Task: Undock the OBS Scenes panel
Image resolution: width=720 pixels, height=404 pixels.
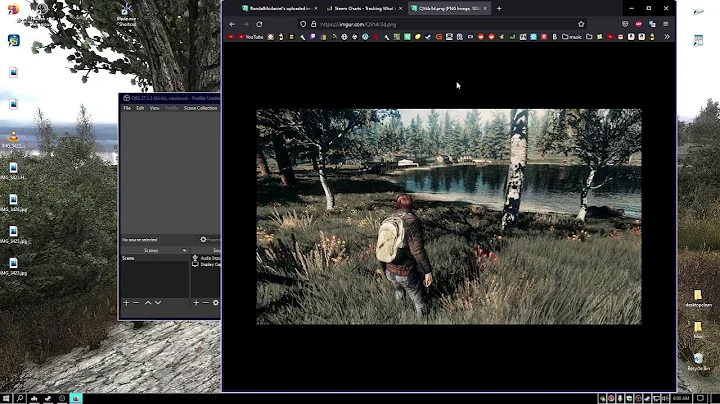Action: [185, 250]
